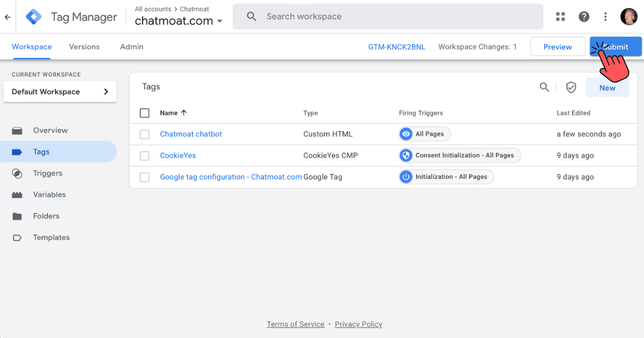This screenshot has width=644, height=338.
Task: Check the CookieYes row checkbox
Action: 144,156
